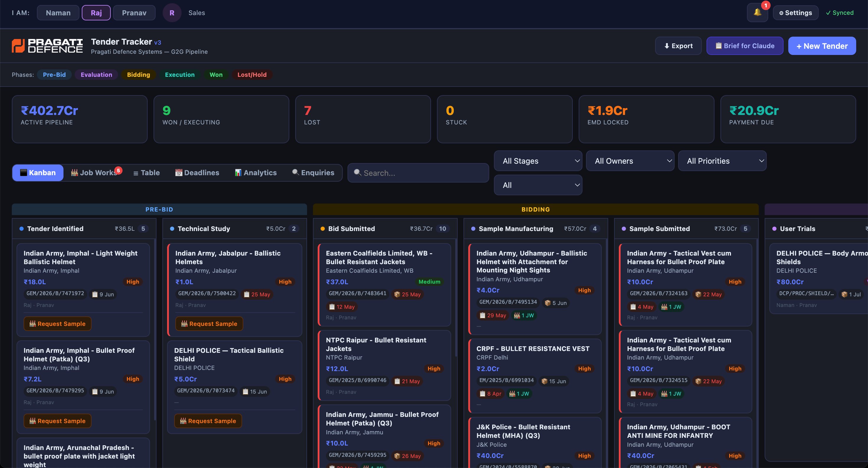868x468 pixels.
Task: Click 29 May chip on Udhampur Ballistic Helmet card
Action: point(493,315)
